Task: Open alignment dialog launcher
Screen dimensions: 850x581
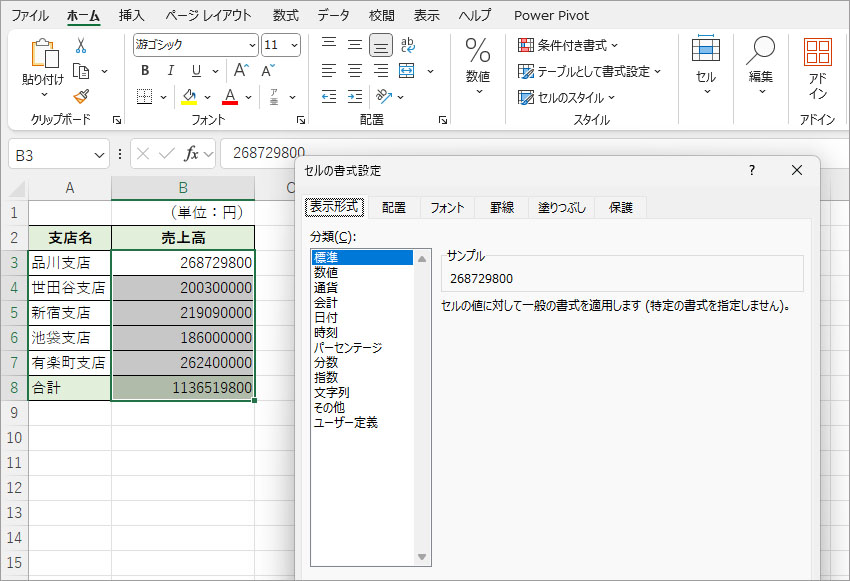Action: click(443, 120)
